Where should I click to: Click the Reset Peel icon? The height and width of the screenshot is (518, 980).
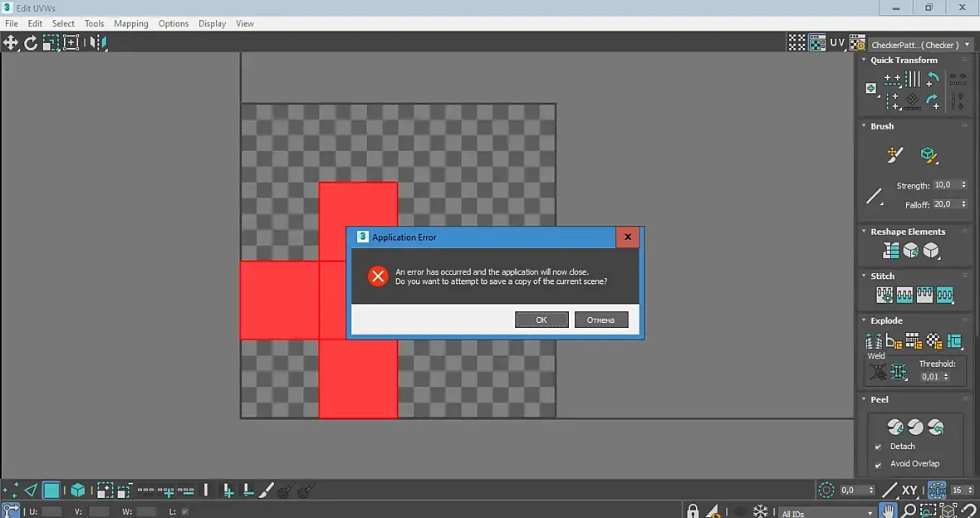936,427
